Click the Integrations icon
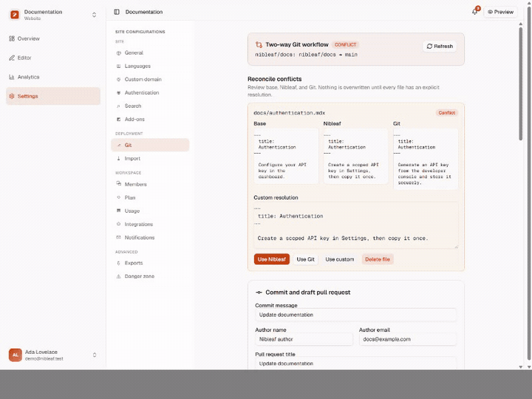This screenshot has height=399, width=532. pyautogui.click(x=118, y=224)
